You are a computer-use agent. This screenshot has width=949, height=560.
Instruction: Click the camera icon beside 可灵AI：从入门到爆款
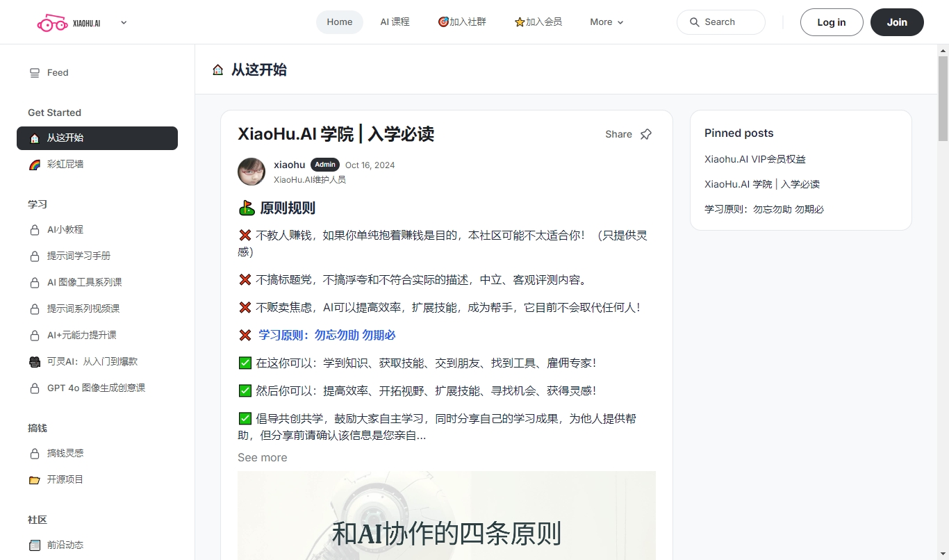[35, 362]
